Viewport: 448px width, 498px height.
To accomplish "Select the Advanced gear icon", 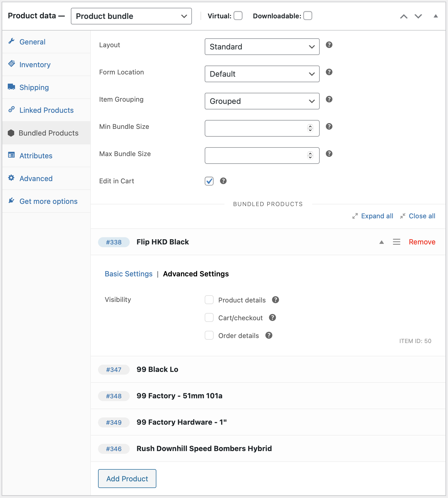I will (x=11, y=178).
